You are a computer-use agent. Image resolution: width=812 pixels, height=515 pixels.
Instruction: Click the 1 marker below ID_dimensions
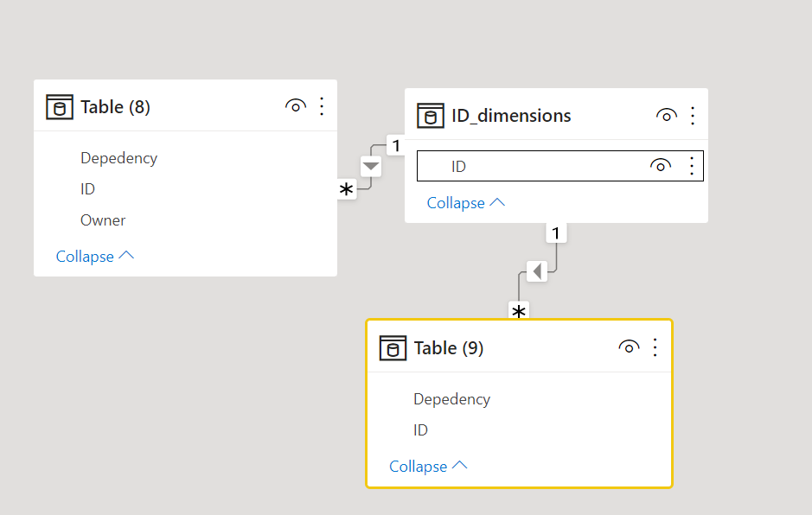(556, 233)
